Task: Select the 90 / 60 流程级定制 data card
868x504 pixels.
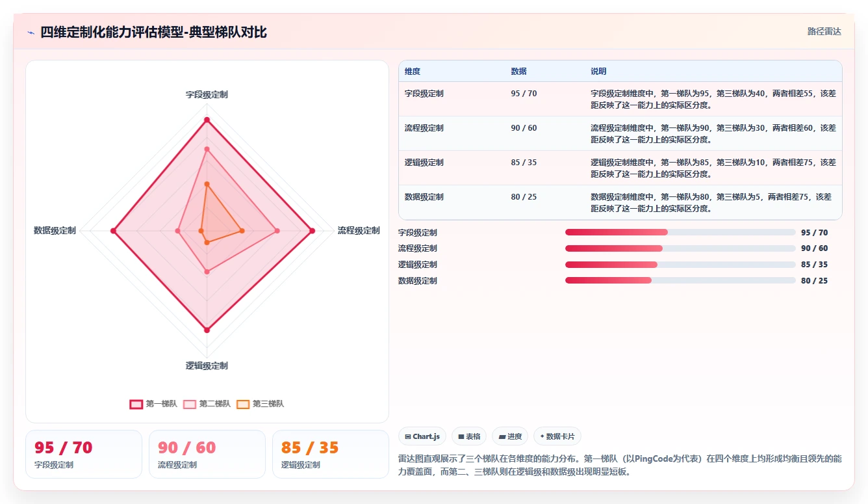Action: 207,454
